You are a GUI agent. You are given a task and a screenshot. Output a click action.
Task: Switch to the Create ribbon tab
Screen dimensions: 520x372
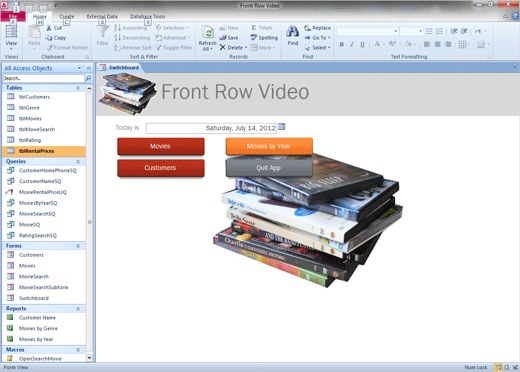pos(67,16)
